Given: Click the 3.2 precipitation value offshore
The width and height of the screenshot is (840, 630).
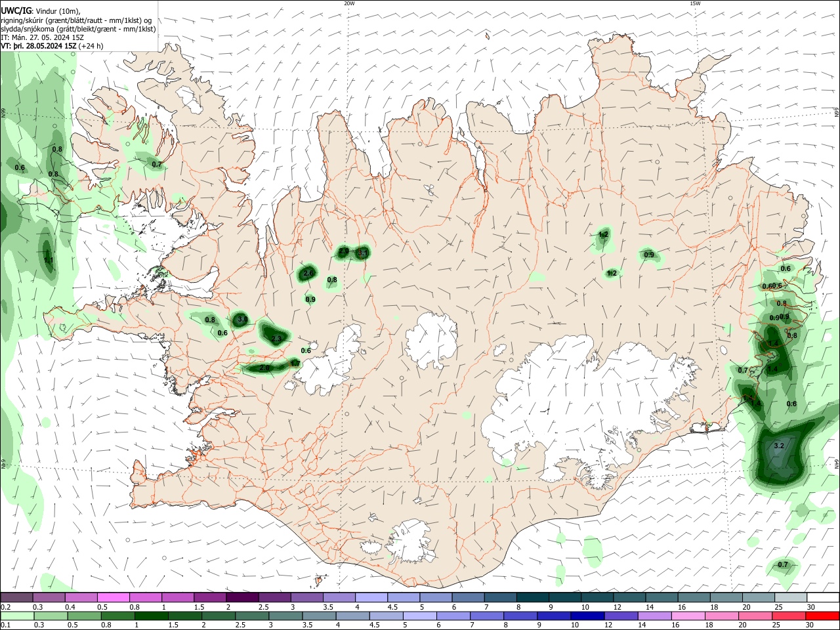Looking at the screenshot, I should (779, 446).
